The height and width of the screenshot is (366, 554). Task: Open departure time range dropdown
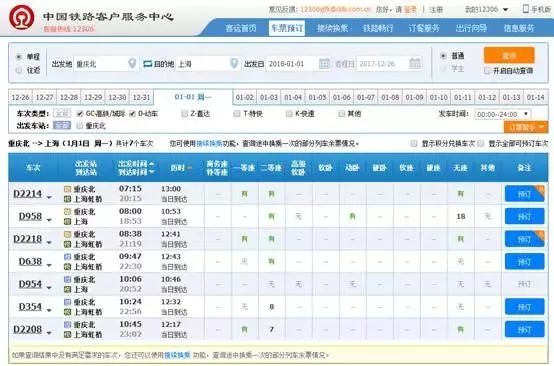tap(503, 114)
